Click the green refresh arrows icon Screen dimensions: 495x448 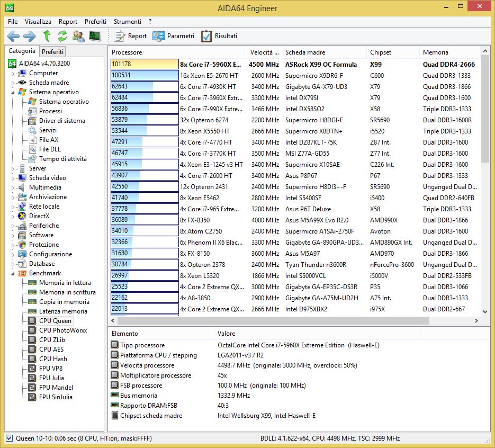pos(62,36)
